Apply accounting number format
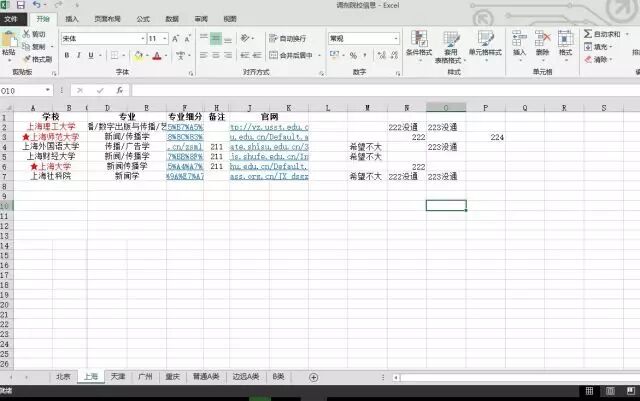The width and height of the screenshot is (640, 401). pos(334,54)
